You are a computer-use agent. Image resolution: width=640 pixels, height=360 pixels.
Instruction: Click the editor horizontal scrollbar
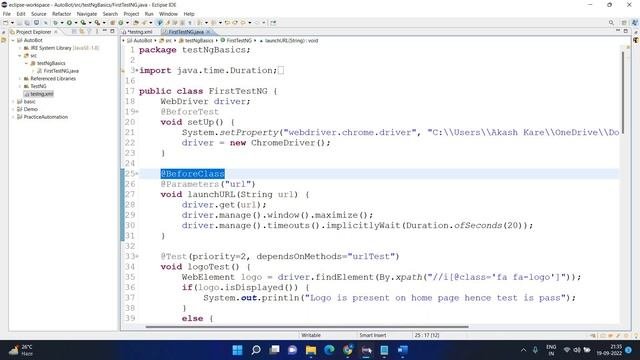tap(307, 327)
